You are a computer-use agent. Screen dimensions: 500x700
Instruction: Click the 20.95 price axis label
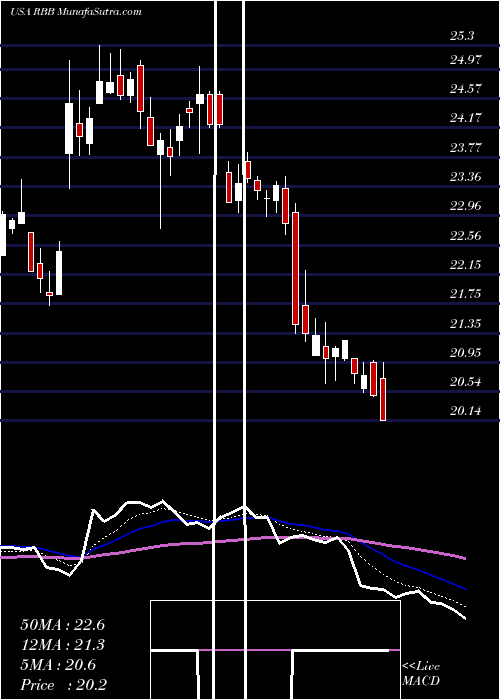(466, 353)
